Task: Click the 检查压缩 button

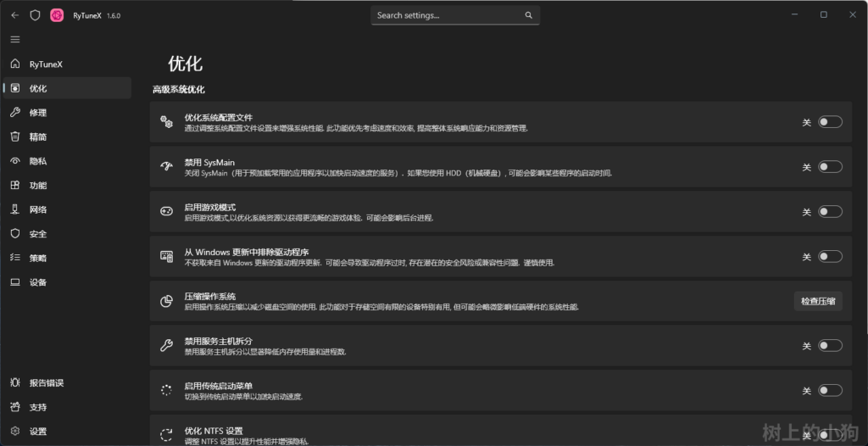Action: click(x=818, y=301)
